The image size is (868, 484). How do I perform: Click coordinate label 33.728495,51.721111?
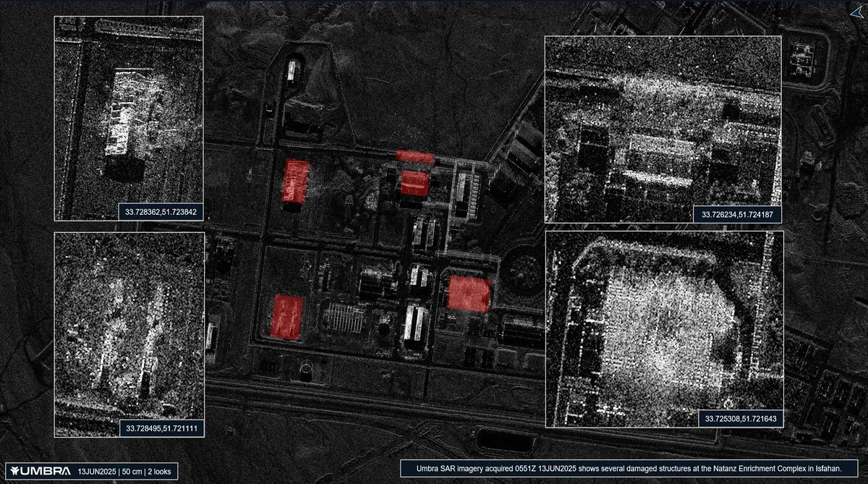(x=161, y=429)
